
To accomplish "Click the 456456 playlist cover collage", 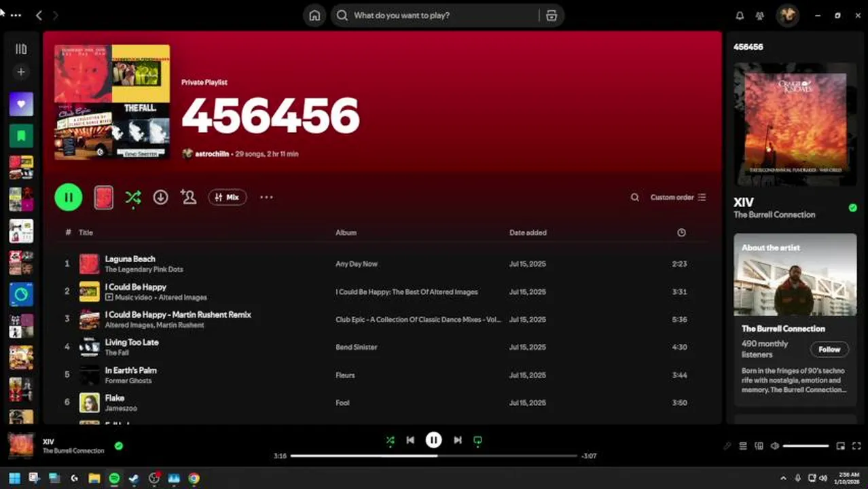I will tap(112, 102).
